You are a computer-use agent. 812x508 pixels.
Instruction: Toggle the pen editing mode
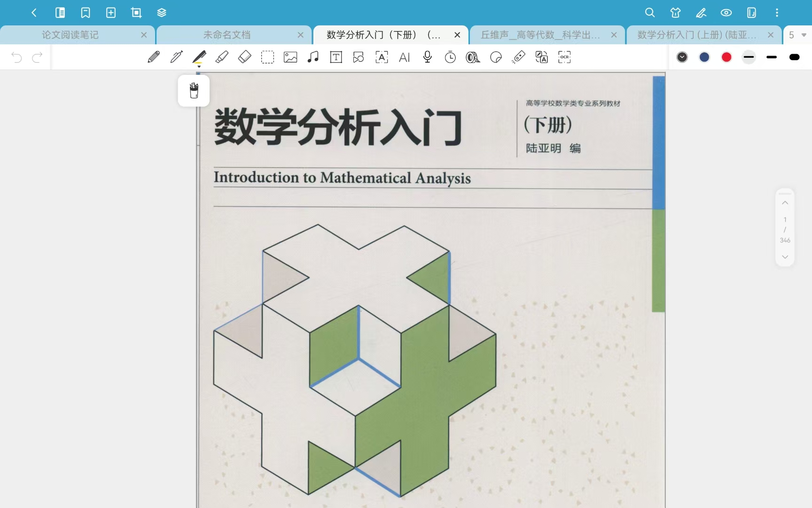[701, 13]
